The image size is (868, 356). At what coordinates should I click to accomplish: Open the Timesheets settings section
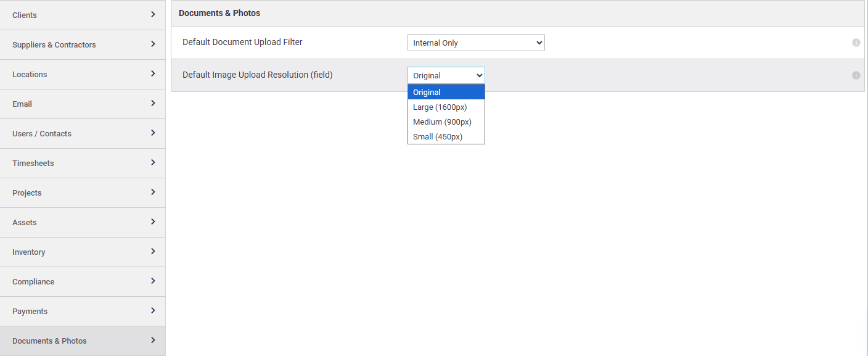click(83, 163)
